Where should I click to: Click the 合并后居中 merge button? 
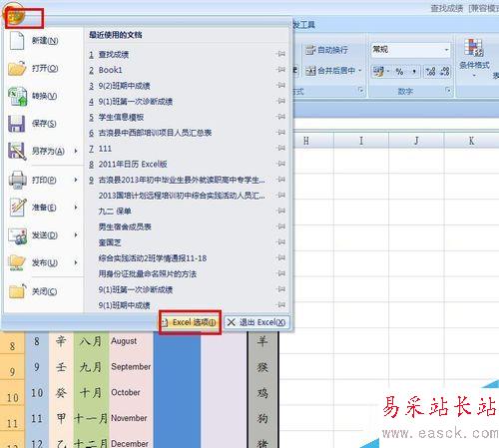click(330, 71)
